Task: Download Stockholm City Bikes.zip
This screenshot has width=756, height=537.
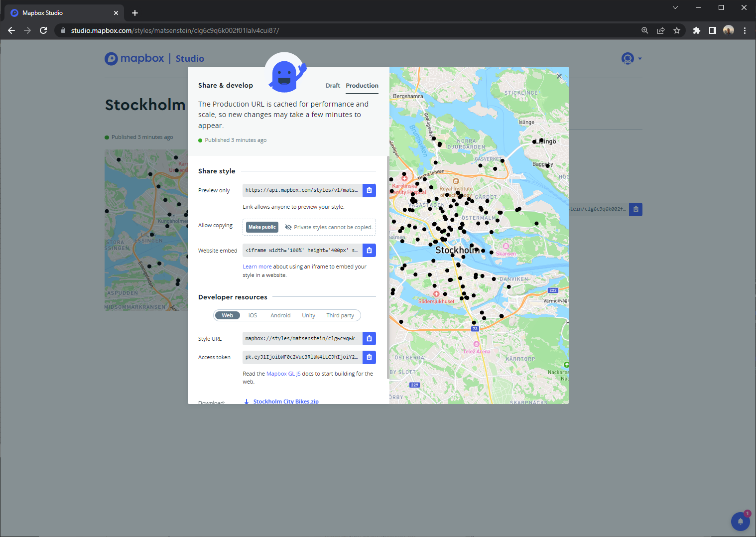Action: 285,402
